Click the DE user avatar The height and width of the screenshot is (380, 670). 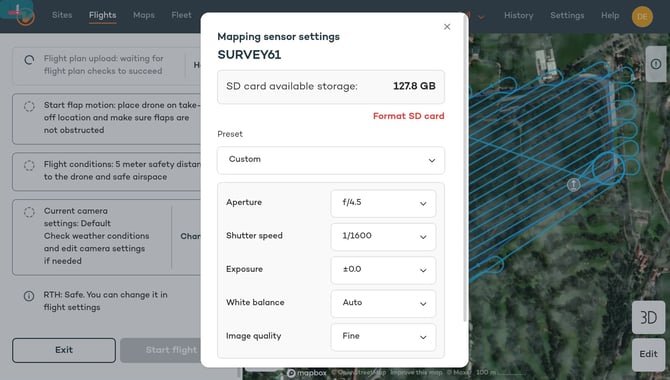pyautogui.click(x=642, y=17)
